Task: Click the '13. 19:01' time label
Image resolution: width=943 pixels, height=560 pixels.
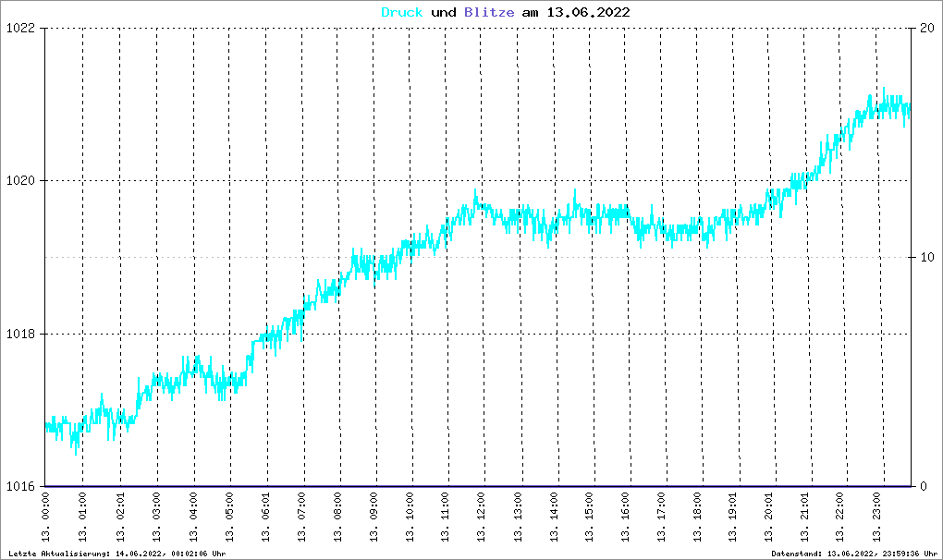Action: click(733, 517)
